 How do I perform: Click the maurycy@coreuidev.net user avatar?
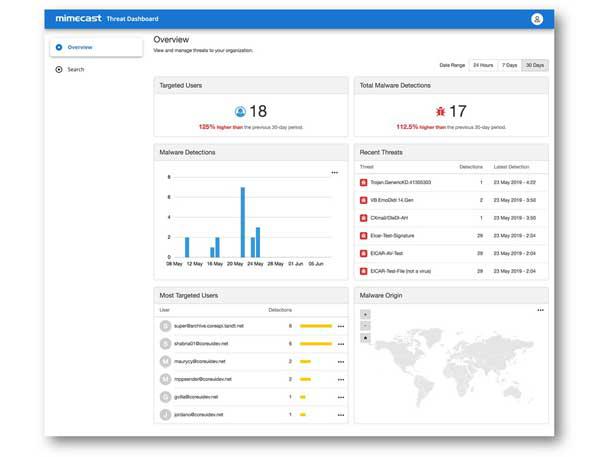(x=165, y=361)
